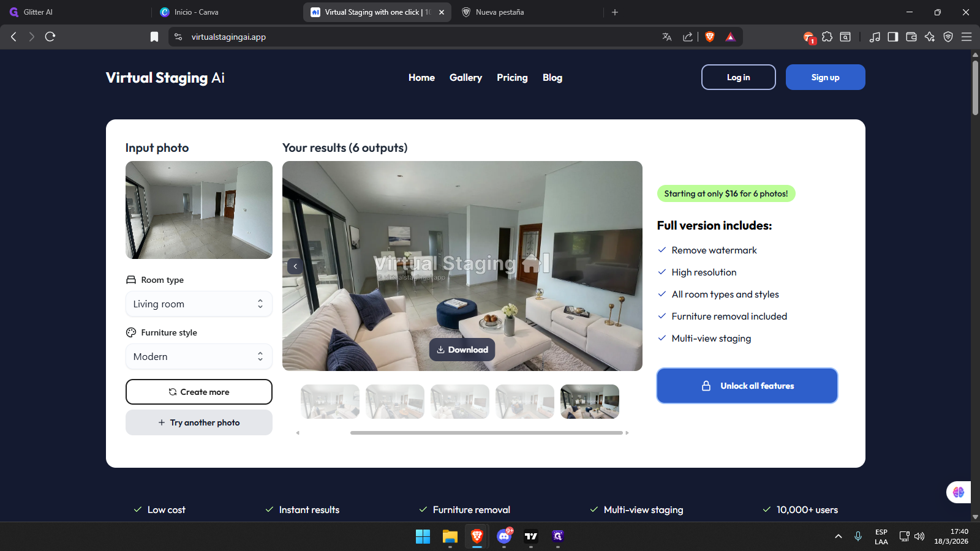Show hidden system tray icons
The image size is (980, 551).
(838, 536)
